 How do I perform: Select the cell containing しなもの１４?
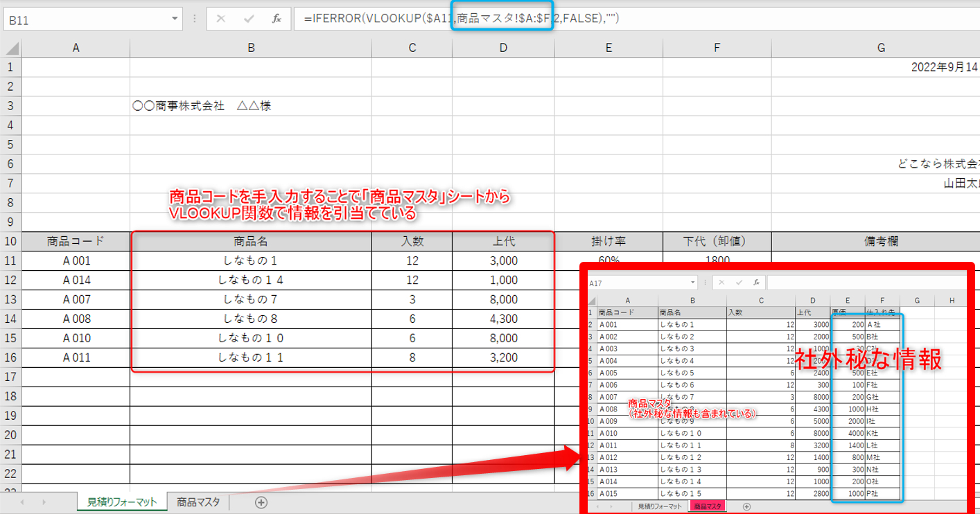[x=250, y=281]
